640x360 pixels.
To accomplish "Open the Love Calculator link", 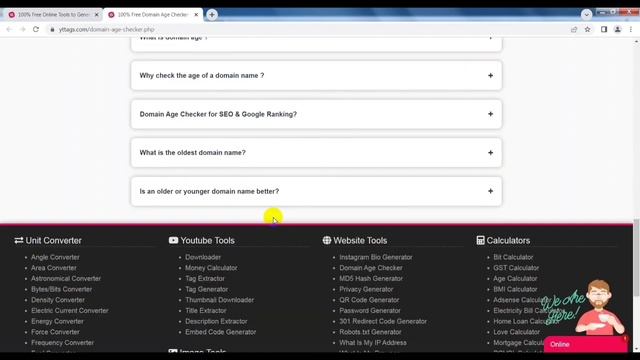I will coord(516,332).
